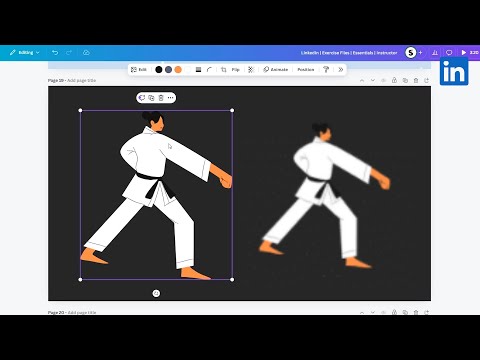
Task: Open the Position panel
Action: pos(306,69)
